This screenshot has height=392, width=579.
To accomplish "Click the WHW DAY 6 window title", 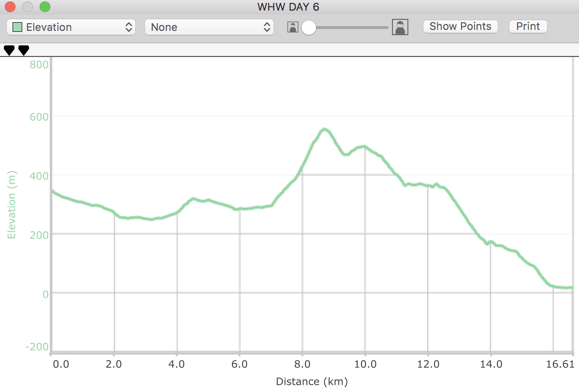I will [289, 7].
